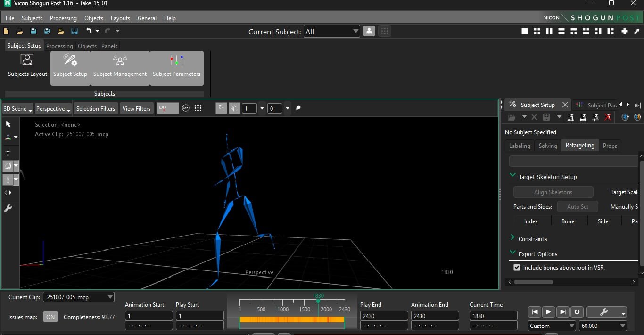
Task: Click the wrench tool in viewport sidebar
Action: pos(8,208)
